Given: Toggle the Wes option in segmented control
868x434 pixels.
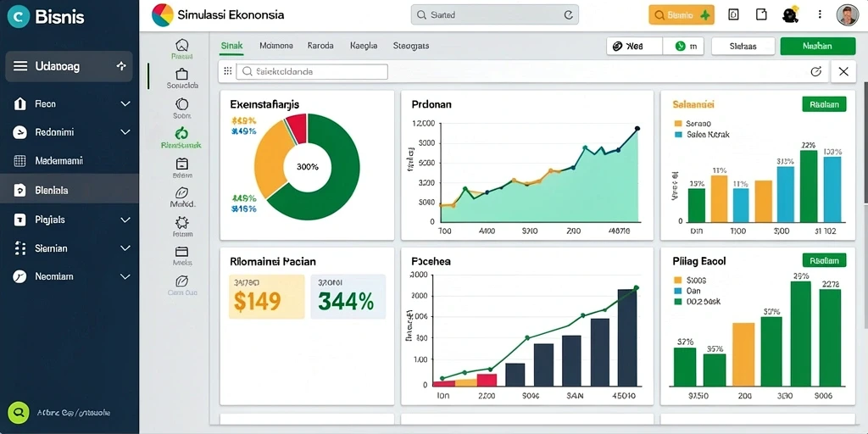Looking at the screenshot, I should pos(634,47).
